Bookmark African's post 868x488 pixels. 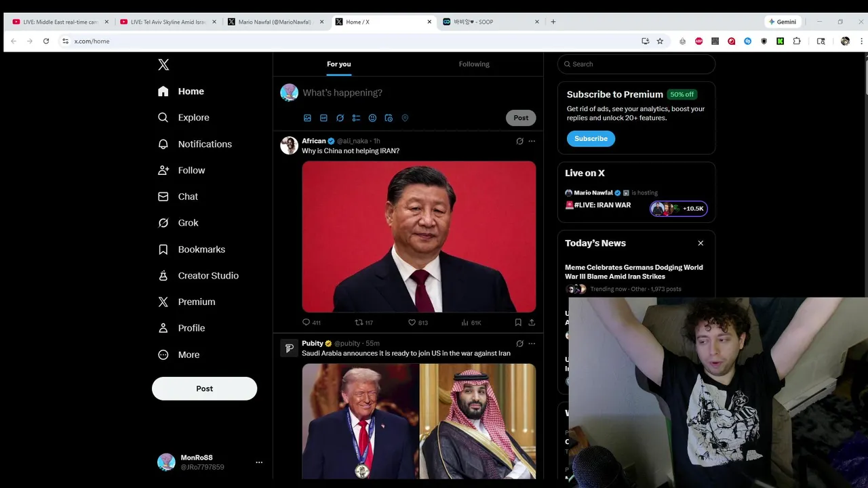point(518,323)
